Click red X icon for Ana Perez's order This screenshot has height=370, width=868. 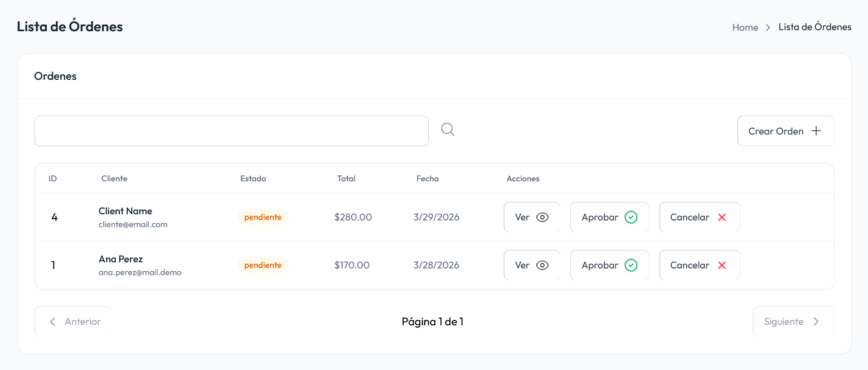click(722, 266)
